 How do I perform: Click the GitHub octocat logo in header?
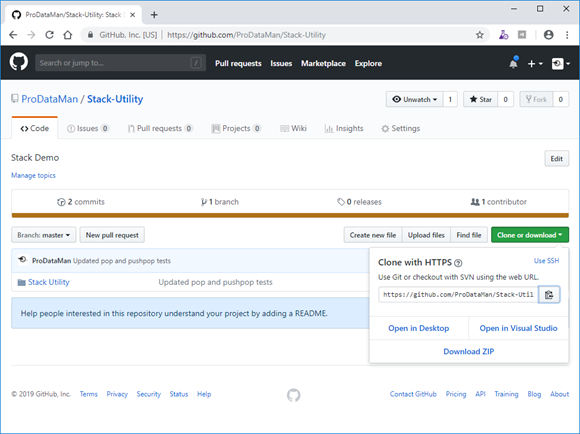point(18,62)
